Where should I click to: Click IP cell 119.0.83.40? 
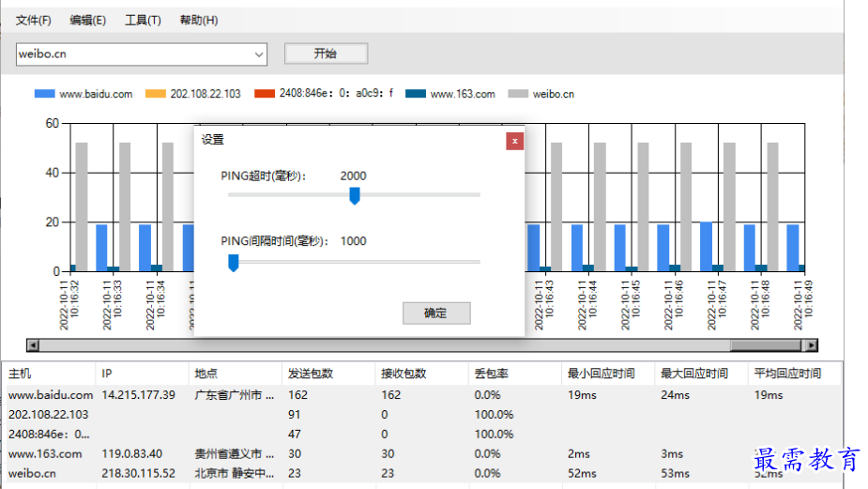coord(131,454)
